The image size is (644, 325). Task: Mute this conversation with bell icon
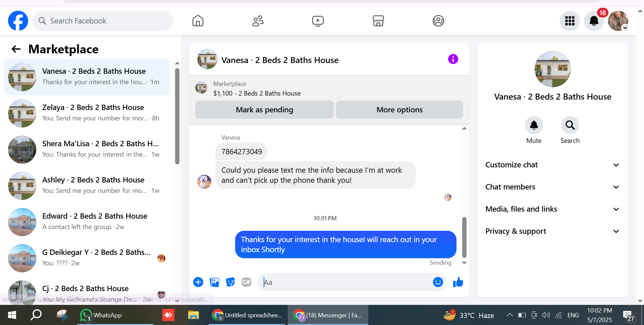click(534, 125)
